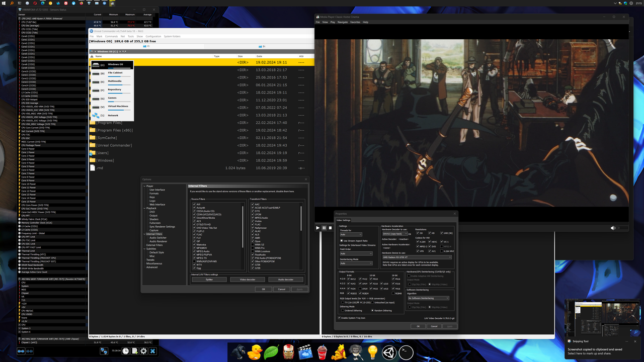Select the Ordered Dithering radio button

click(x=343, y=310)
